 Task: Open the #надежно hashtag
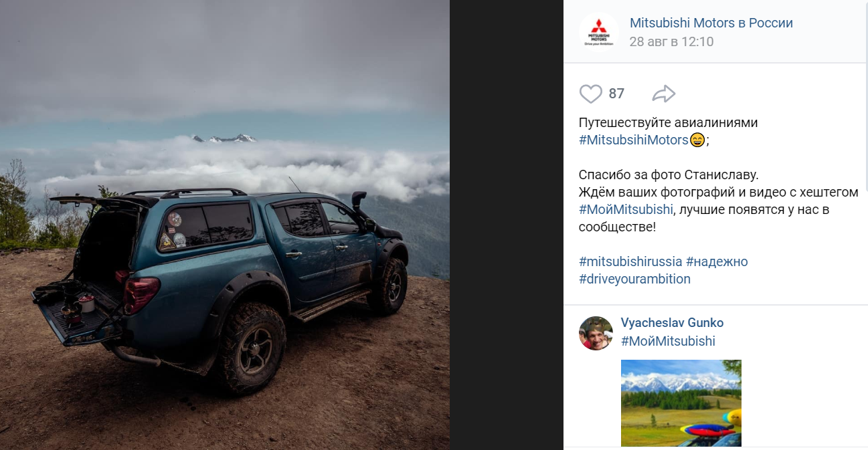tap(717, 261)
